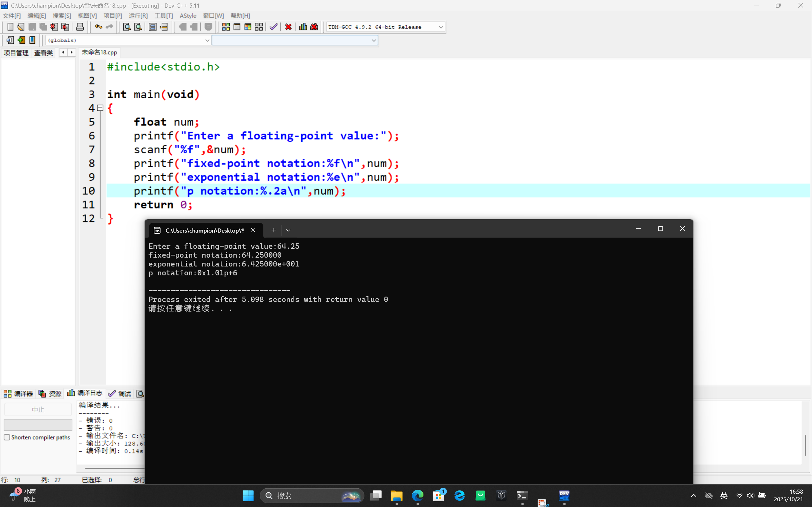This screenshot has height=507, width=812.
Task: Click the Compile icon with four squares
Action: (226, 27)
